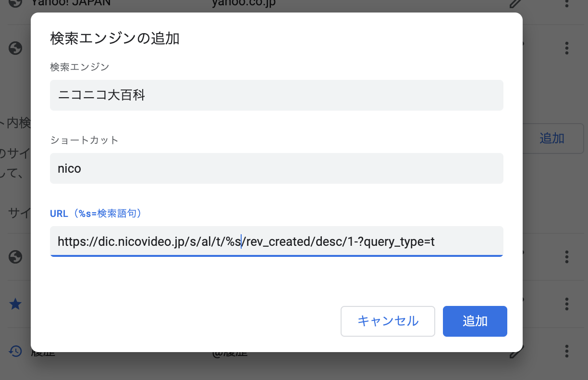
Task: Click the globe favicon below the dialog
Action: (15, 257)
